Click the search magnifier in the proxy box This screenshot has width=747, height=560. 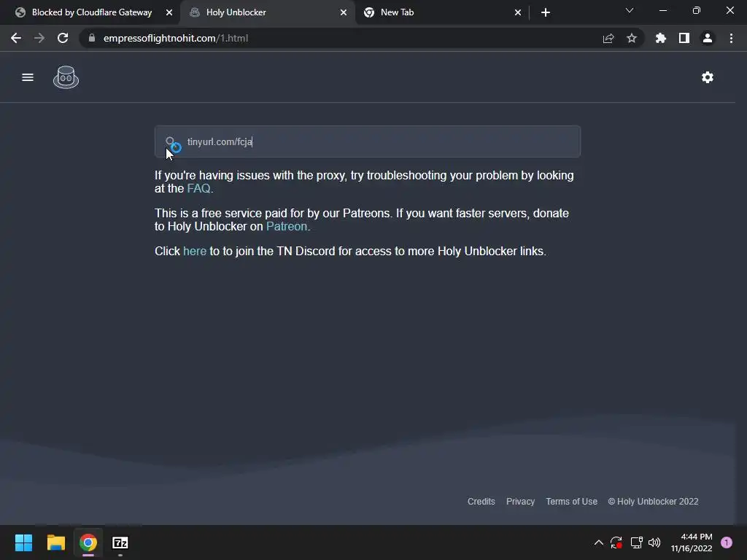click(x=170, y=141)
